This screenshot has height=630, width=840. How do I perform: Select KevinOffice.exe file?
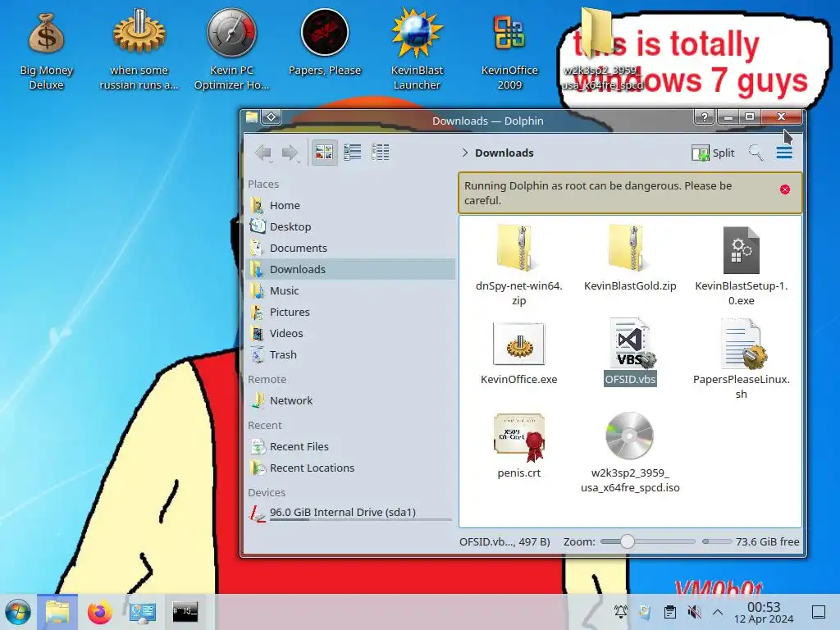[x=518, y=354]
